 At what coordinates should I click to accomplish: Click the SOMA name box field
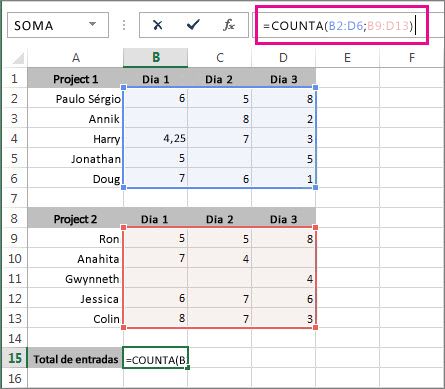tap(58, 25)
